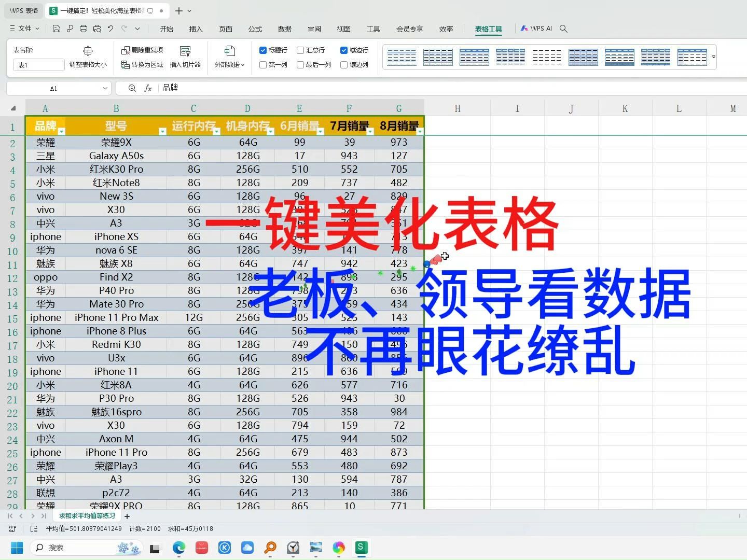Image resolution: width=747 pixels, height=560 pixels.
Task: Click the Save icon in quick toolbar
Action: 57,29
